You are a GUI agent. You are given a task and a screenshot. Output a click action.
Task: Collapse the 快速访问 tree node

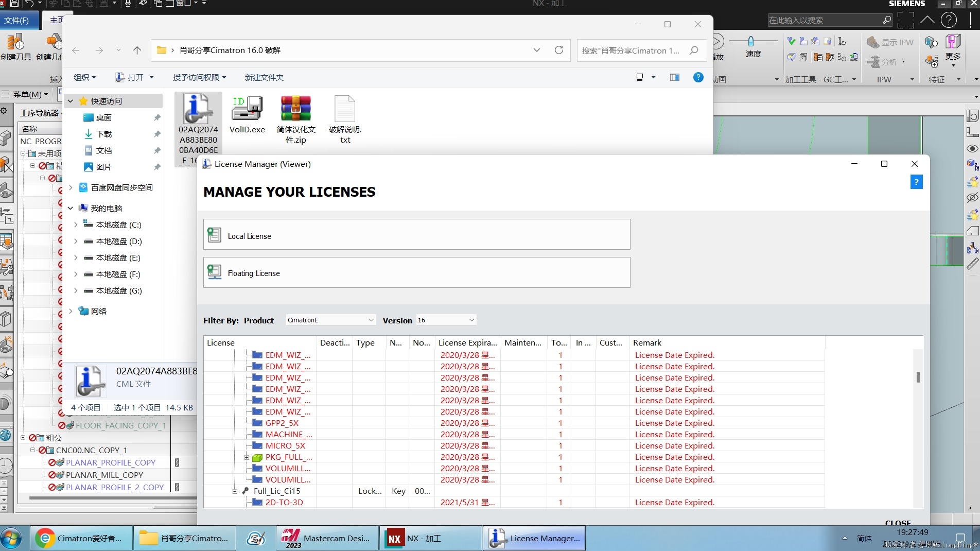click(x=71, y=101)
